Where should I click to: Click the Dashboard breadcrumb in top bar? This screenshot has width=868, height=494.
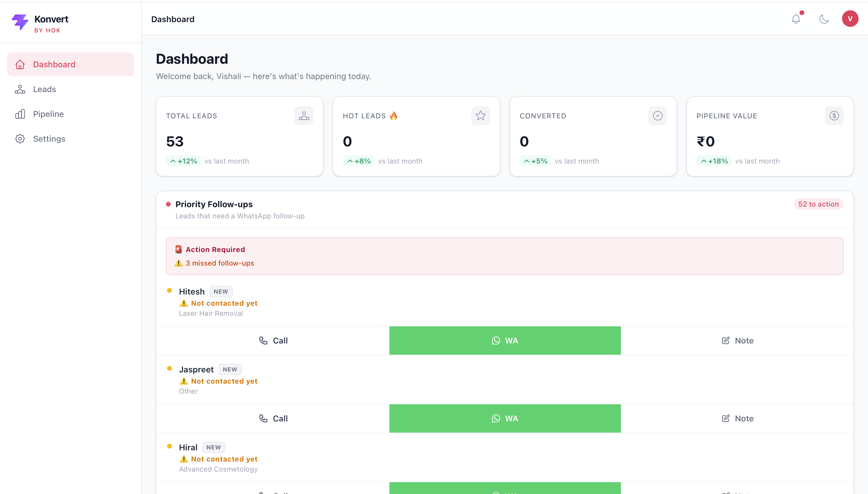(x=173, y=19)
